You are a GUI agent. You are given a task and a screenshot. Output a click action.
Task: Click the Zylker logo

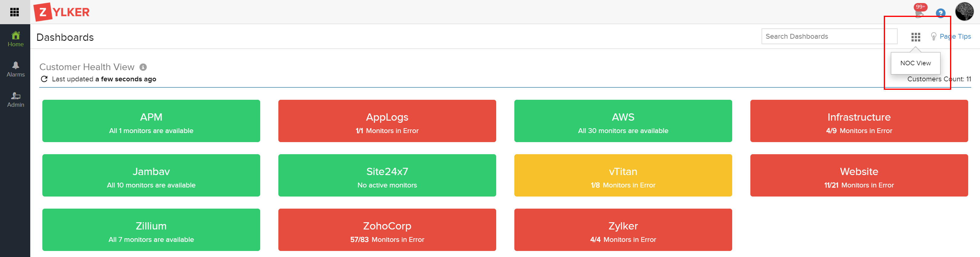coord(62,12)
